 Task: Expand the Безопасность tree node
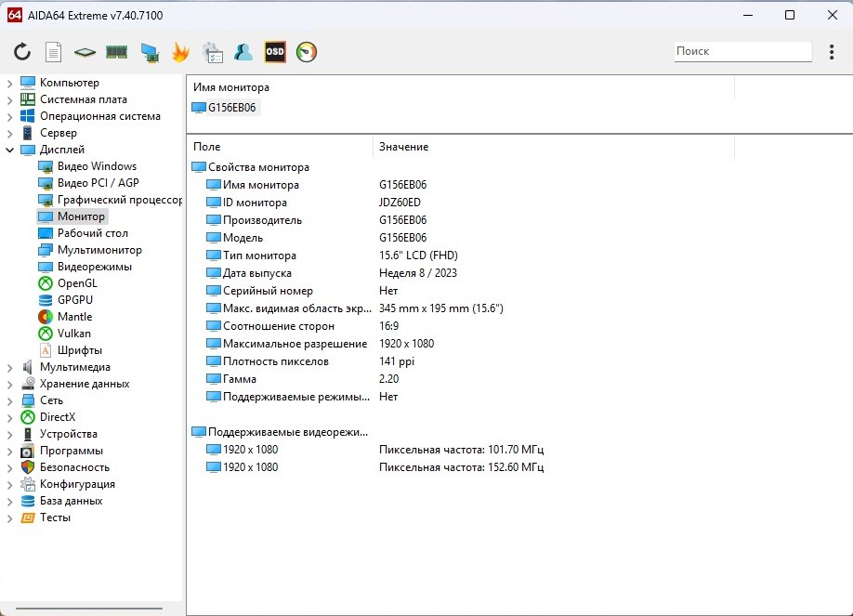10,467
